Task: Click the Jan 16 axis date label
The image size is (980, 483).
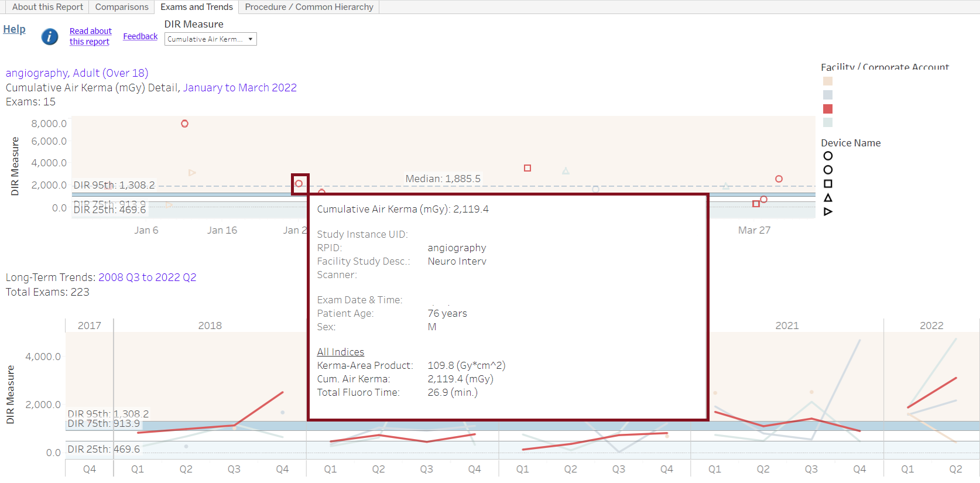Action: 222,230
